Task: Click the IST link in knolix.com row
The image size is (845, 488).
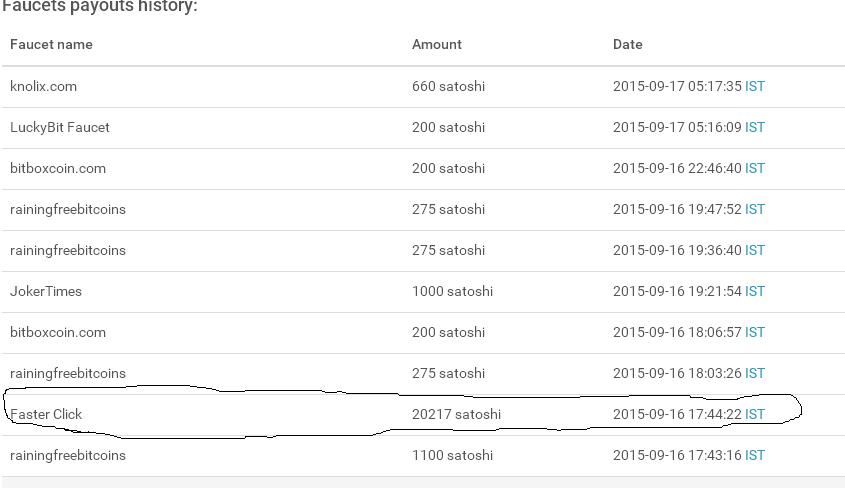Action: pos(754,86)
